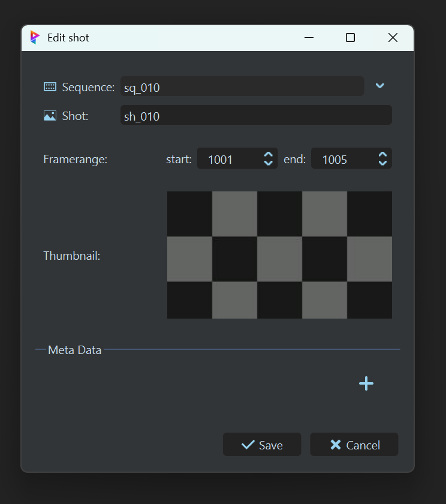Click the Prism logo in the title bar
Viewport: 446px width, 504px height.
tap(35, 37)
